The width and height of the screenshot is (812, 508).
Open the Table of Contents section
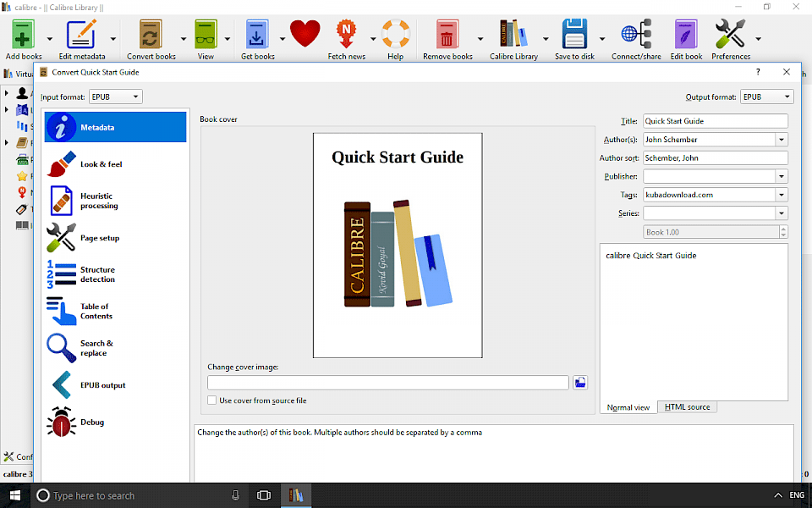pyautogui.click(x=116, y=311)
